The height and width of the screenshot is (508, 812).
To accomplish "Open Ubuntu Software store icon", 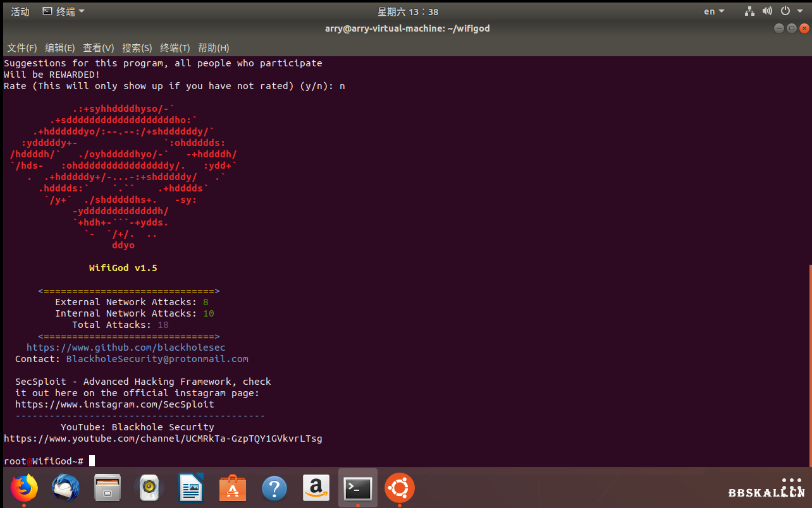I will [x=233, y=488].
